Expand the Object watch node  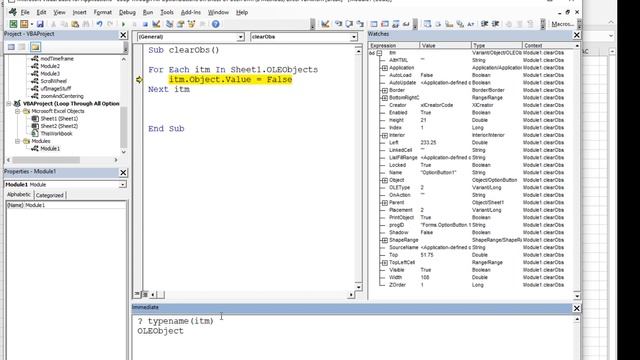pos(384,180)
